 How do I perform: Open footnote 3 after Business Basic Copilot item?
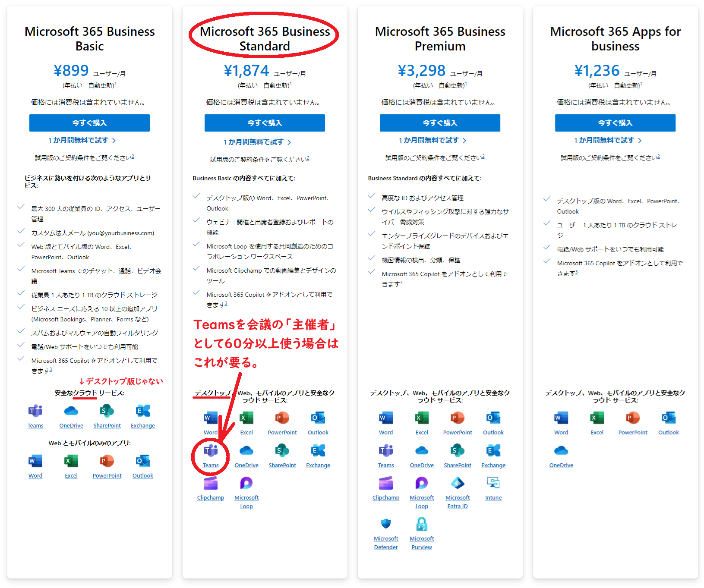click(x=51, y=370)
